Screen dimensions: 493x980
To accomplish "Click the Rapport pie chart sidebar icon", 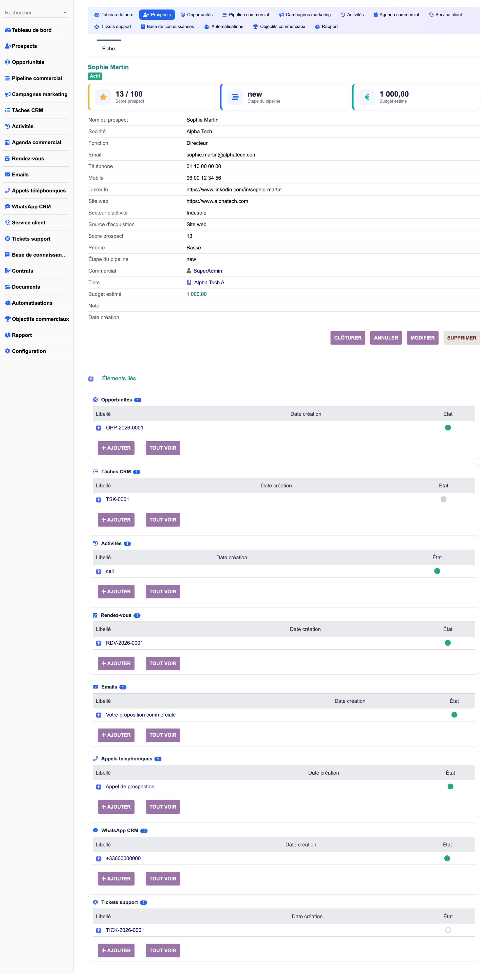I will click(x=8, y=335).
